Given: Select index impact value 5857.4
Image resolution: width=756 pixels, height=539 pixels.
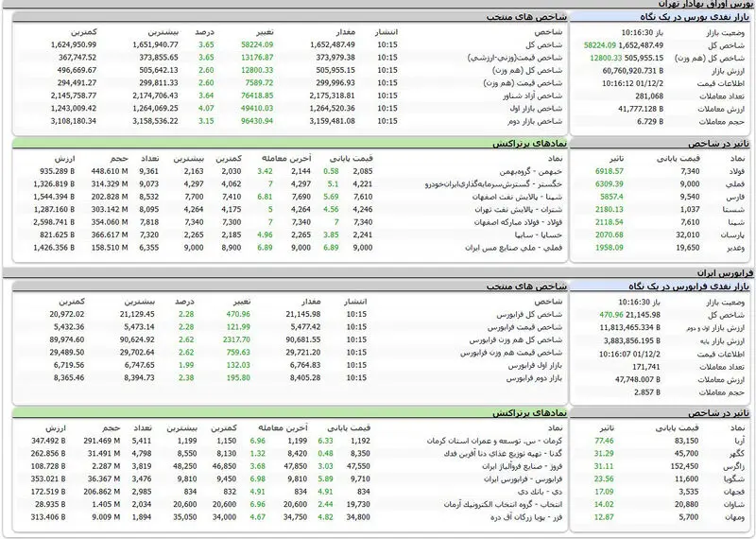Looking at the screenshot, I should (x=611, y=197).
